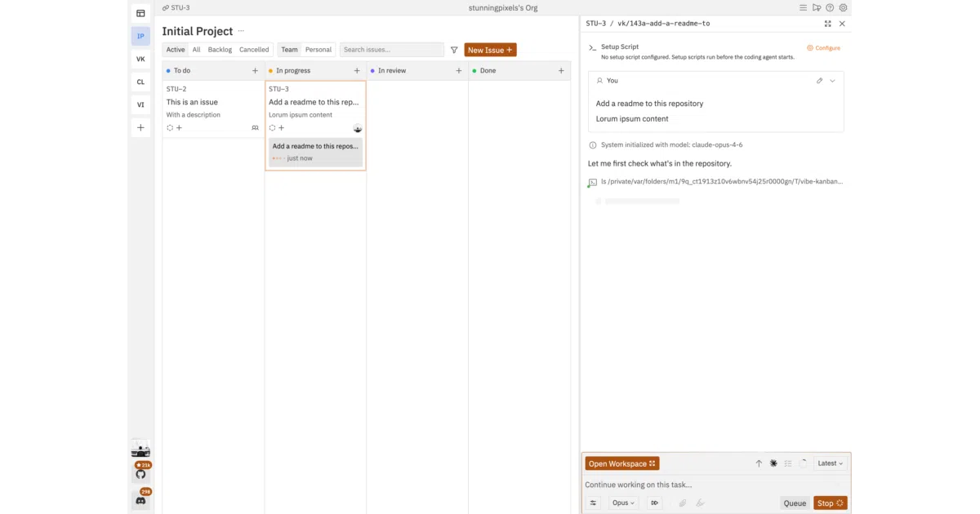Focus the Search issues field
The image size is (980, 514).
392,50
